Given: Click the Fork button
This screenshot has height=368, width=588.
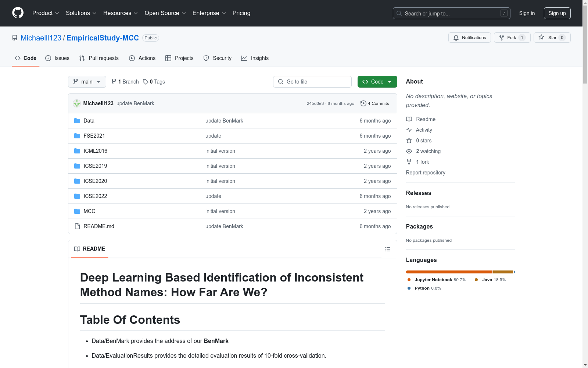Looking at the screenshot, I should [512, 38].
